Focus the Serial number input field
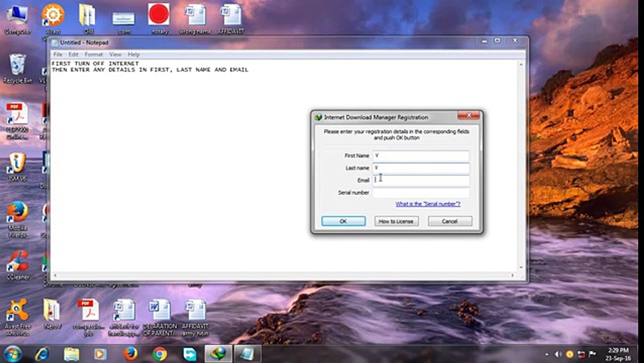This screenshot has width=644, height=363. [x=421, y=193]
